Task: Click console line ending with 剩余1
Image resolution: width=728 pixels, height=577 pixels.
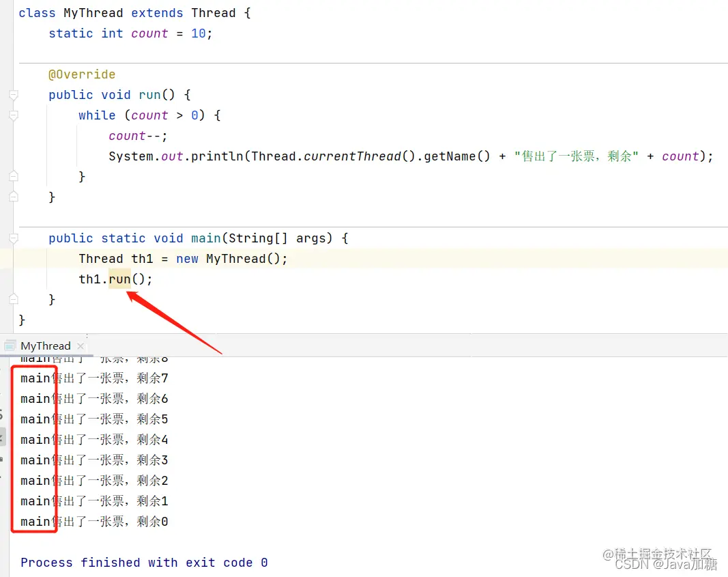Action: pyautogui.click(x=94, y=501)
